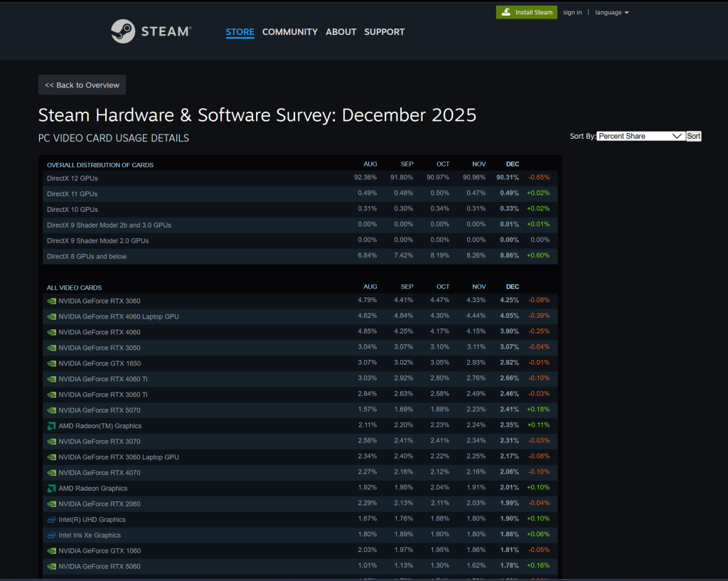Viewport: 728px width, 581px height.
Task: Expand the language dropdown menu
Action: coord(611,12)
